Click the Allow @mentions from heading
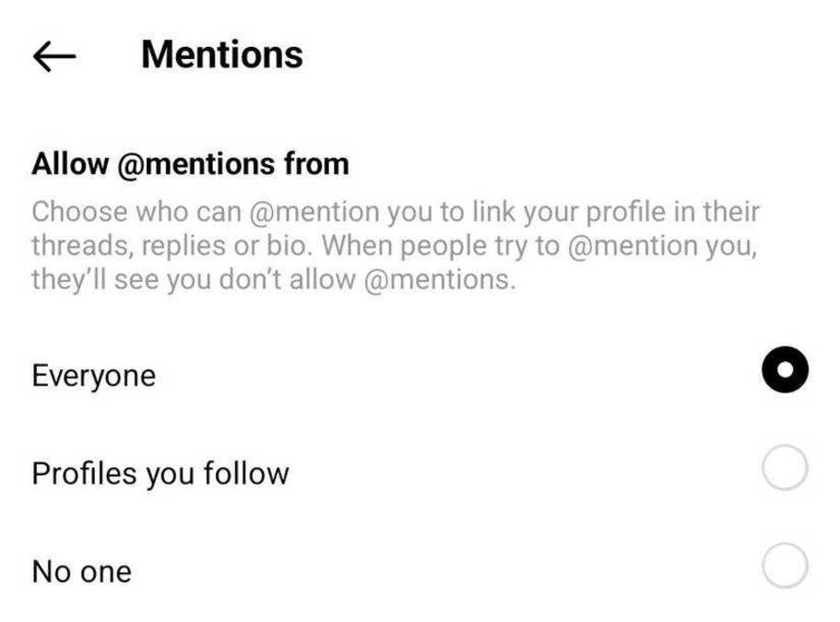 pos(190,165)
